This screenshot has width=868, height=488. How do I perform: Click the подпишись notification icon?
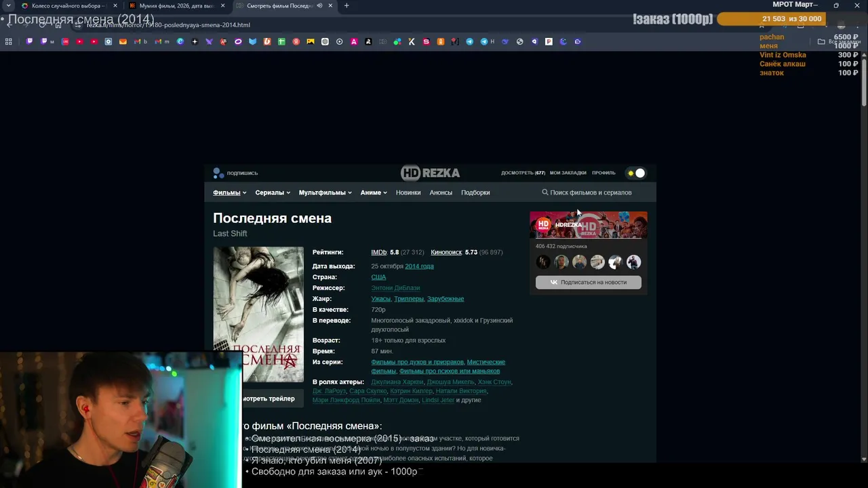pyautogui.click(x=218, y=173)
